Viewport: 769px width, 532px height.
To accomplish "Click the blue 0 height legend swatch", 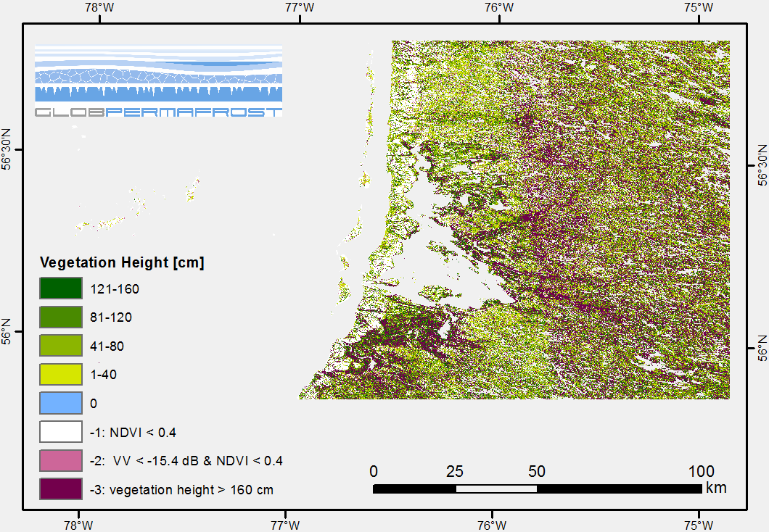I will click(x=61, y=403).
